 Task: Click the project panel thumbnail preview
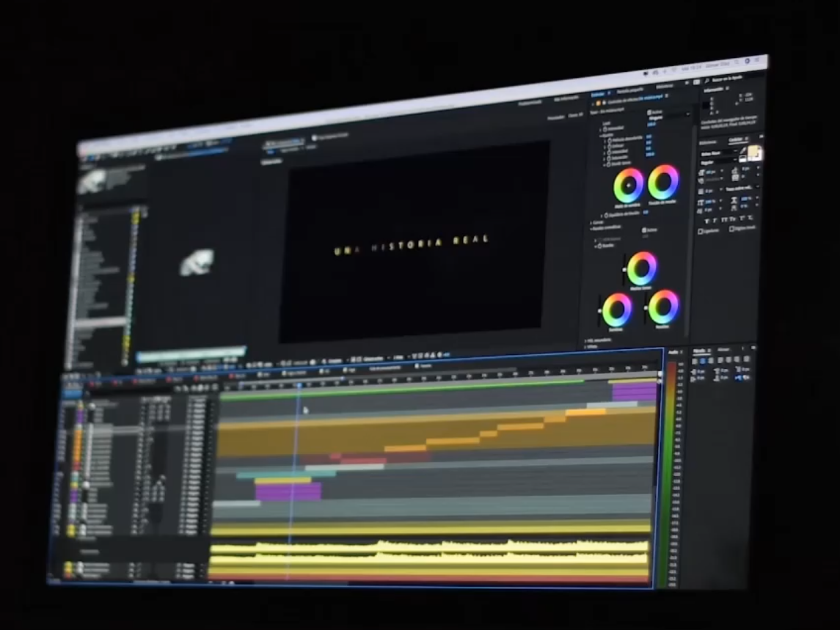tap(92, 181)
